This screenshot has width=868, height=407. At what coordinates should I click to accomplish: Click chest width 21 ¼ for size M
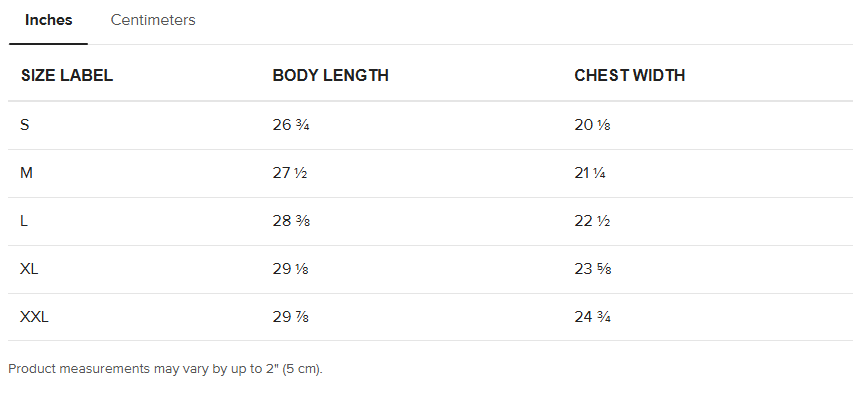pyautogui.click(x=592, y=173)
